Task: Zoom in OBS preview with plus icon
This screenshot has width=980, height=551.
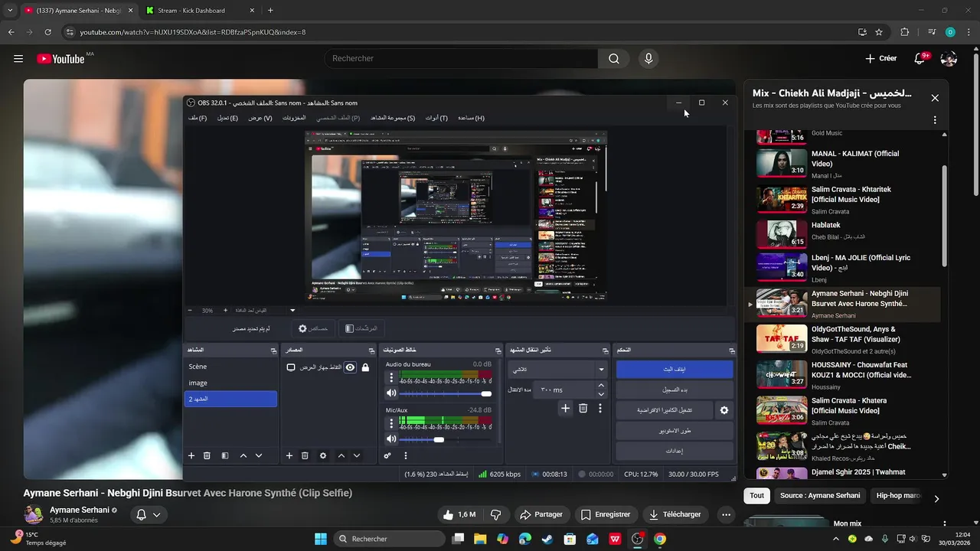Action: pyautogui.click(x=225, y=311)
